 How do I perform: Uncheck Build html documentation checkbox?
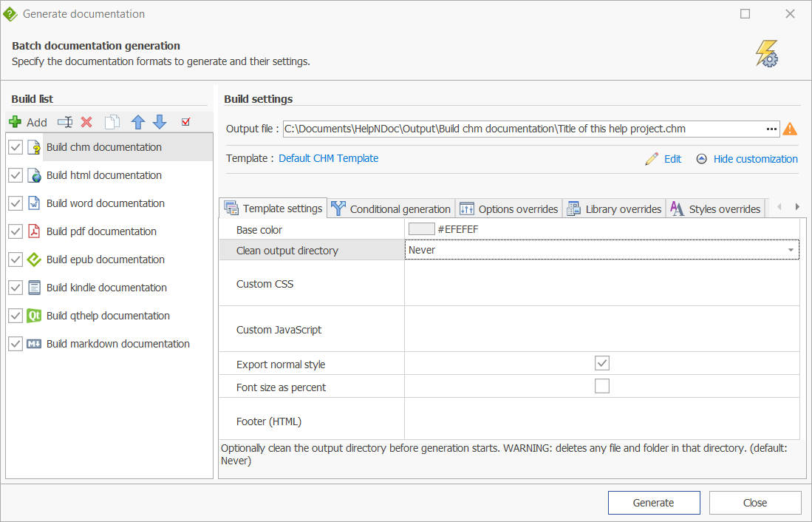16,175
